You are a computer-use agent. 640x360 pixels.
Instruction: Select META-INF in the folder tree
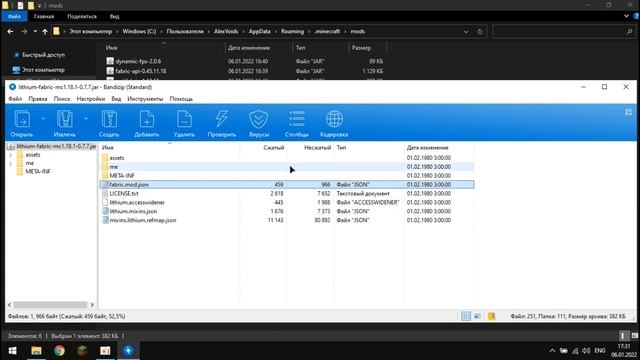(38, 171)
